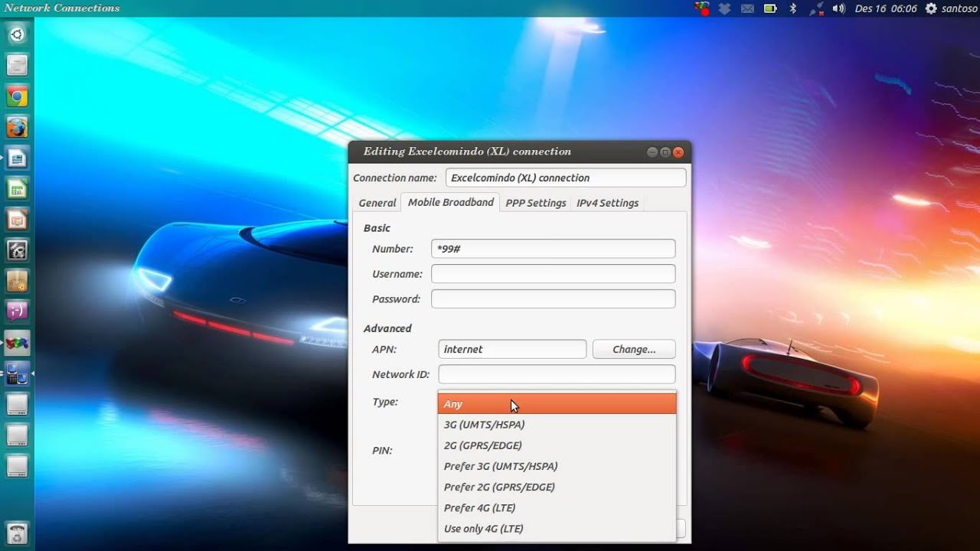Launch Firefox from the dock
This screenshot has height=551, width=980.
point(17,127)
